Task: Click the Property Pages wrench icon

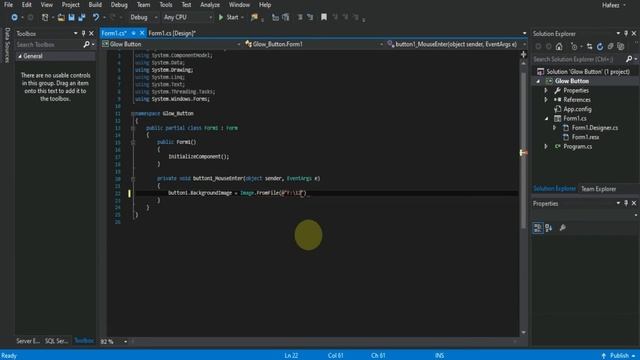Action: pyautogui.click(x=562, y=228)
